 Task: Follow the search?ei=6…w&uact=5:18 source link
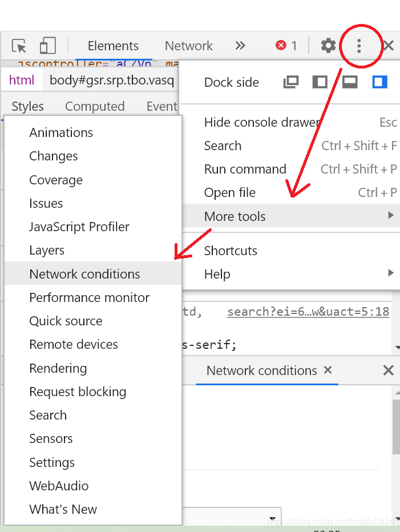(x=308, y=312)
